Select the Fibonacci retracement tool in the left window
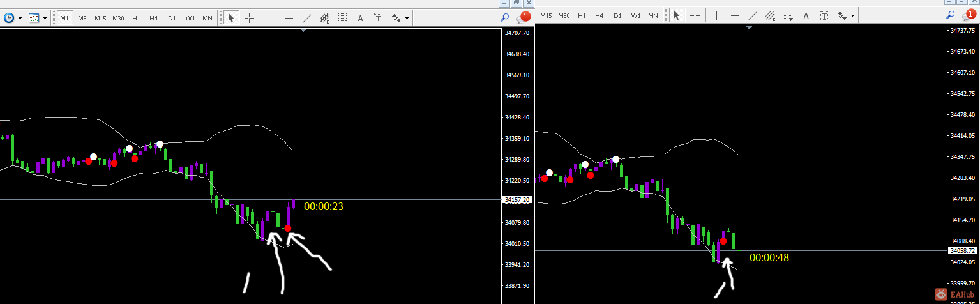Image resolution: width=980 pixels, height=304 pixels. (343, 18)
